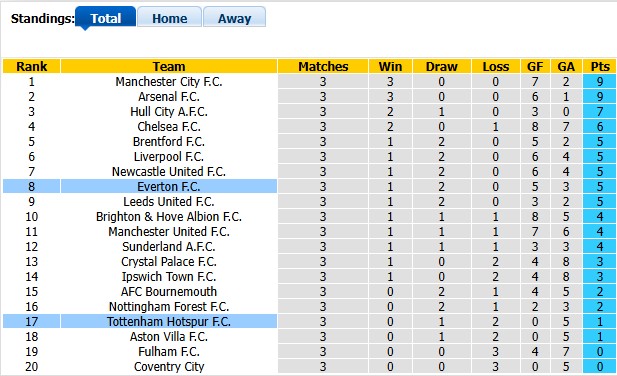Open Newcastle United F.C. team link
The image size is (617, 376).
coord(169,171)
